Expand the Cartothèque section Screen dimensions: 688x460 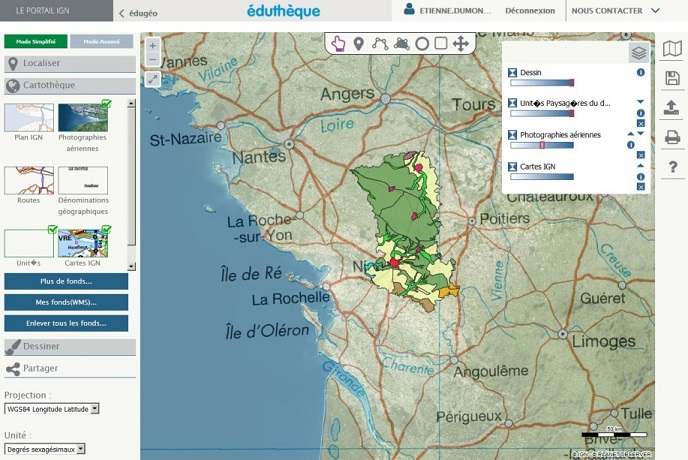click(70, 86)
